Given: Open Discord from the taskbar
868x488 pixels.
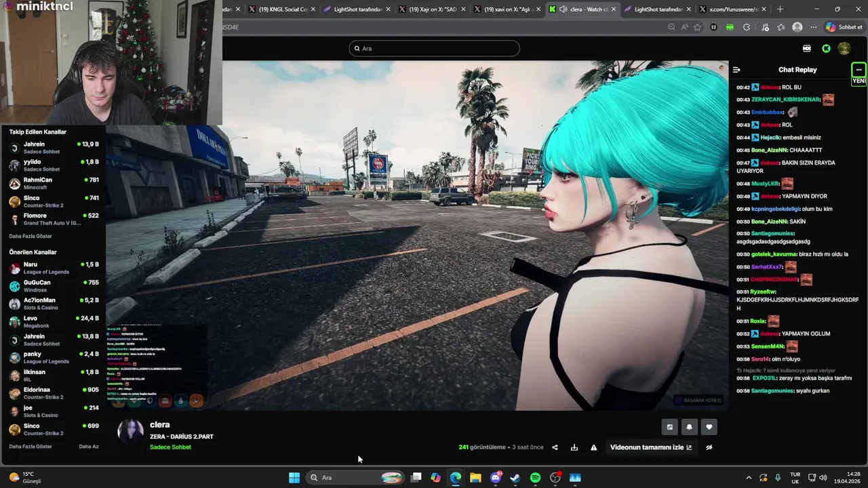Looking at the screenshot, I should click(496, 478).
